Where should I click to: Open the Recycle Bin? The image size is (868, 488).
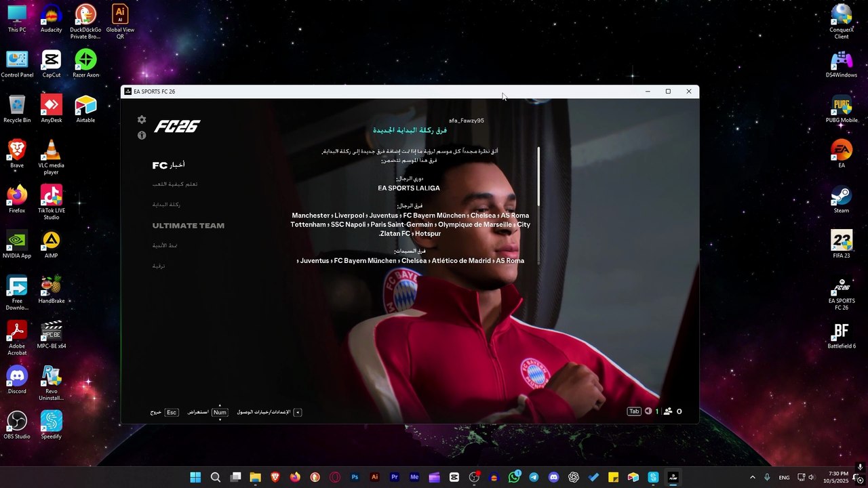[x=17, y=109]
